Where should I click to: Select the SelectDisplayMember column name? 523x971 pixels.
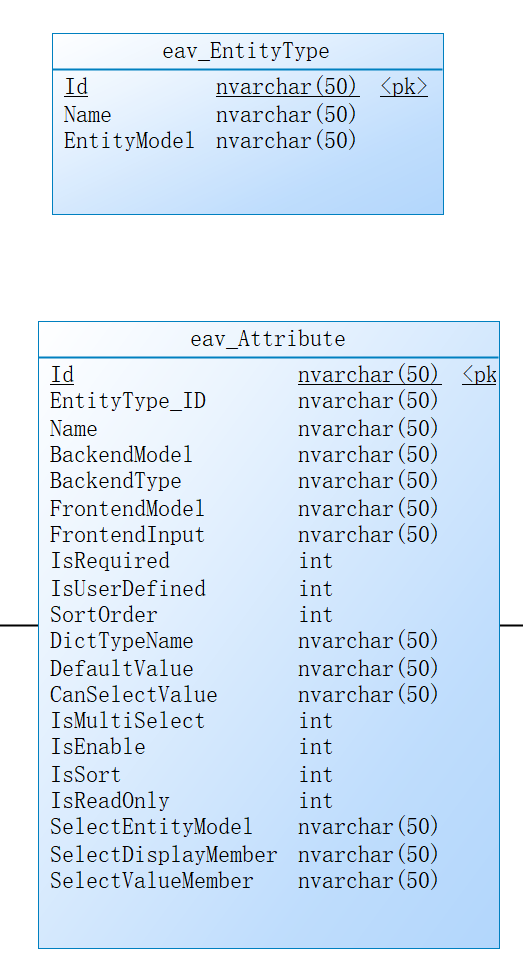[x=163, y=855]
